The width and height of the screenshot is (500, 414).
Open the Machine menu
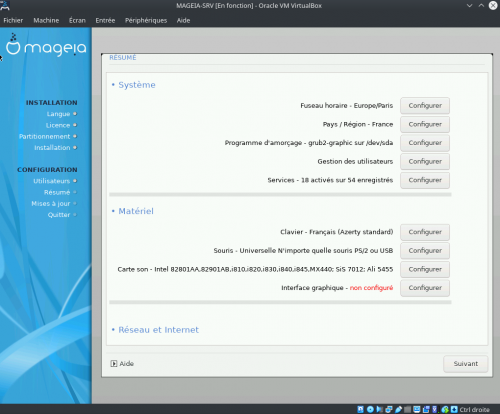click(x=46, y=20)
